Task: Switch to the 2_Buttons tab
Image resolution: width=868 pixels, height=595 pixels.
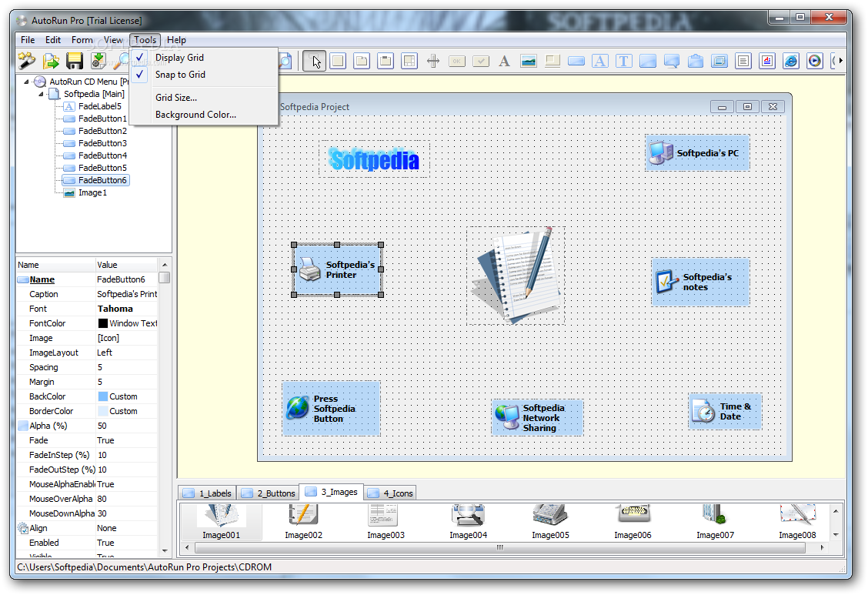Action: [268, 493]
